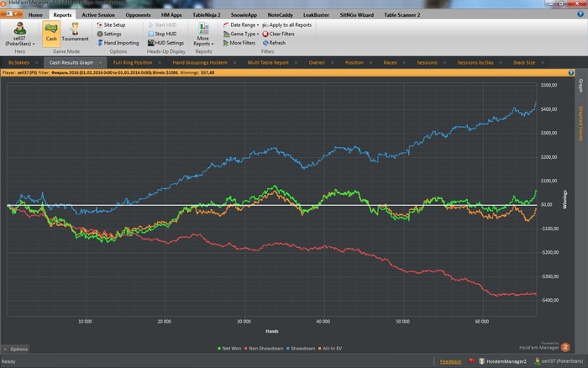Switch to Full Ring Position tab
Viewport: 588px width, 368px height.
point(133,63)
